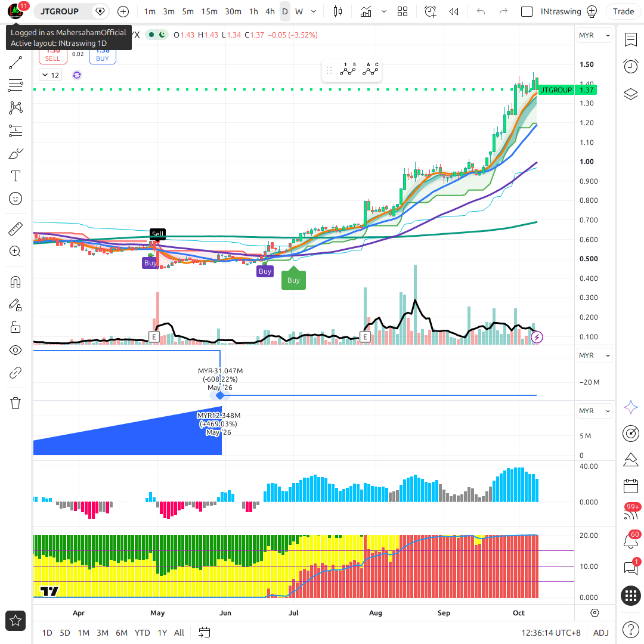Remove drawings with trash icon
Screen dimensions: 644x644
point(16,403)
